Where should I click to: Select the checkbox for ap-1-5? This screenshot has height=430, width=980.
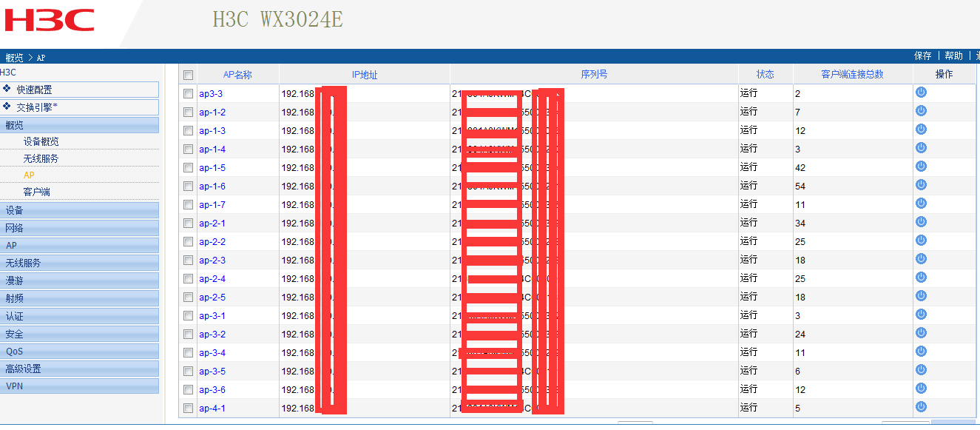[x=188, y=168]
